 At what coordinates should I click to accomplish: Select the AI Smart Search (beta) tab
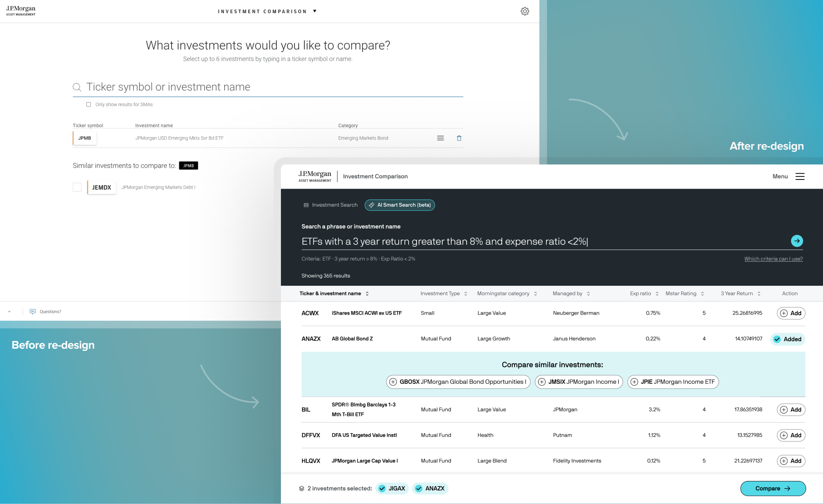point(399,205)
